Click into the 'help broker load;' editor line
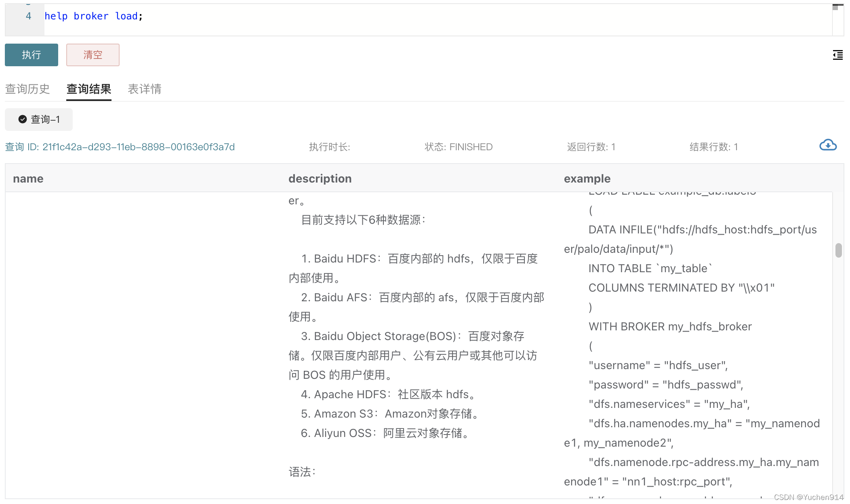Image resolution: width=850 pixels, height=504 pixels. click(93, 16)
